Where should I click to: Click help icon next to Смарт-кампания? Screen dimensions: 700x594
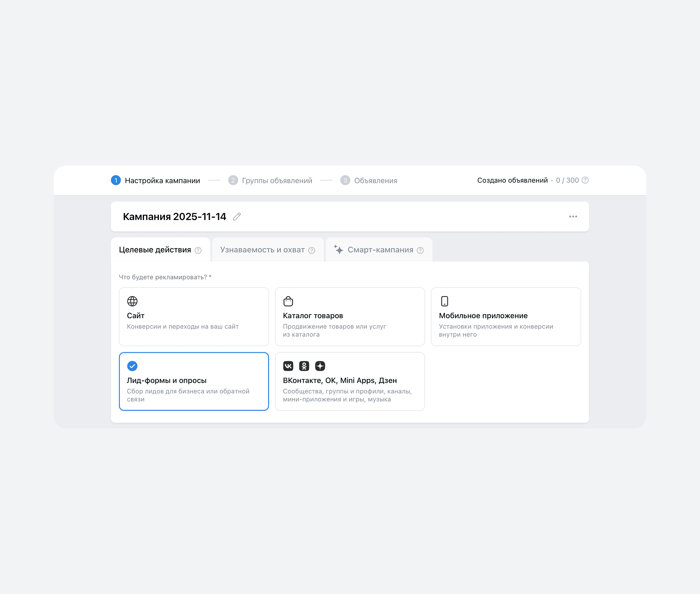click(420, 250)
